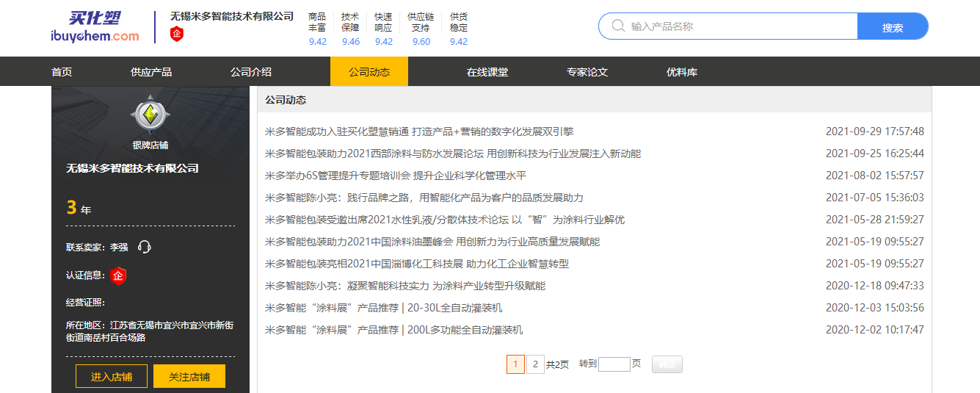Click the address text 江苏省无锡市宜兴市

click(150, 331)
